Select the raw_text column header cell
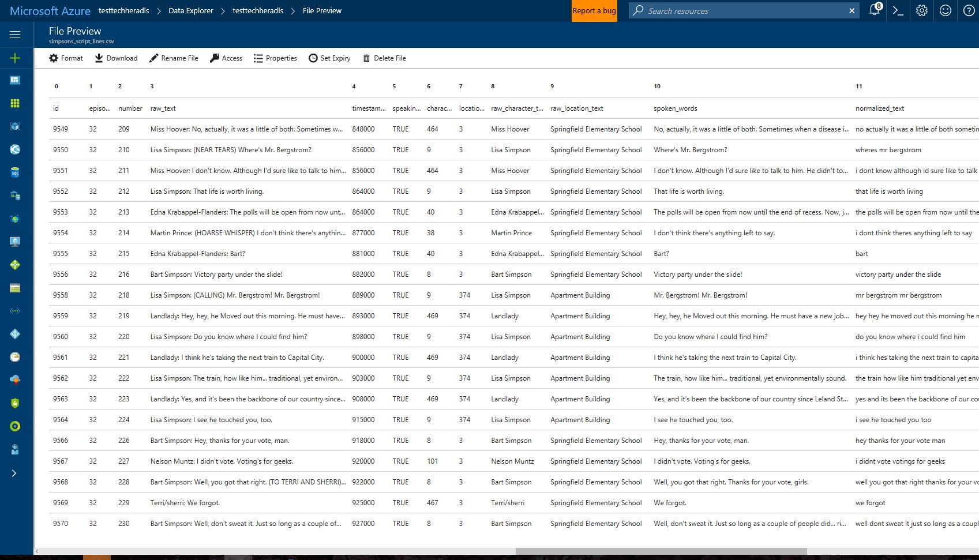The height and width of the screenshot is (560, 979). 163,108
